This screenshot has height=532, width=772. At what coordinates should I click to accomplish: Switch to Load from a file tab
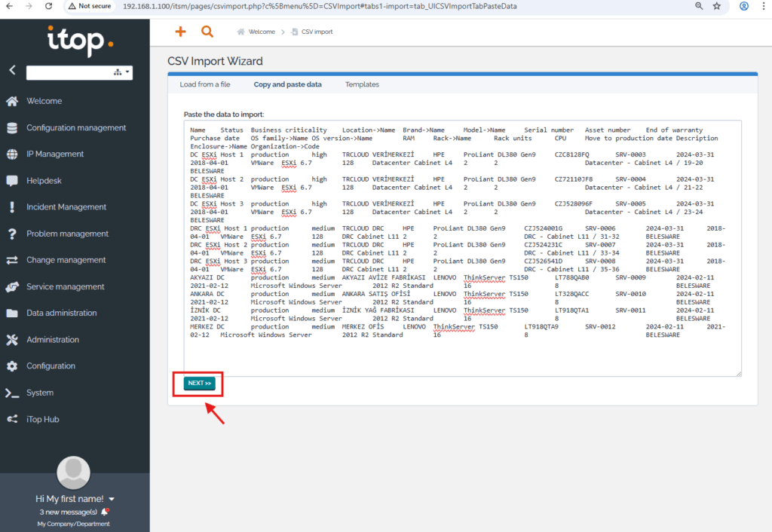pyautogui.click(x=205, y=84)
